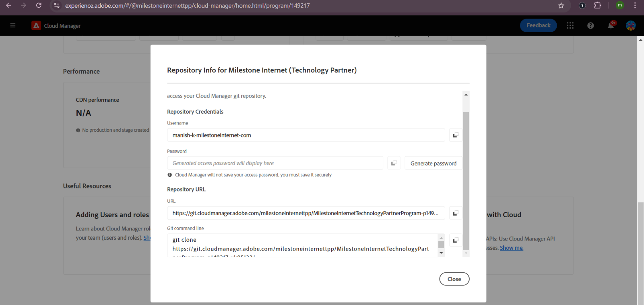Click the dialog scrollbar up arrow
This screenshot has width=644, height=305.
coord(466,95)
